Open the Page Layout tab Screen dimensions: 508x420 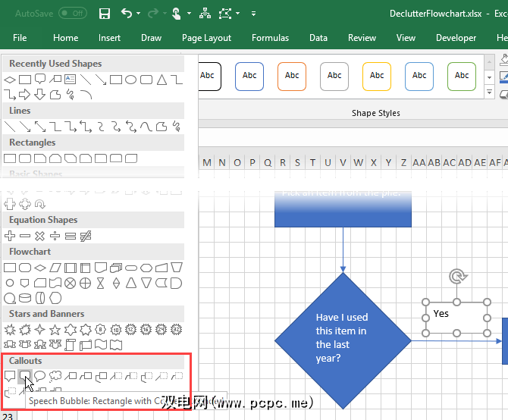click(206, 38)
